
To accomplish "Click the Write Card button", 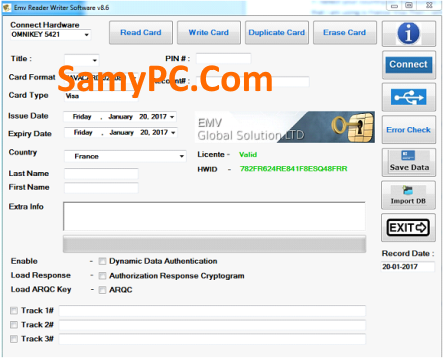I will point(209,33).
